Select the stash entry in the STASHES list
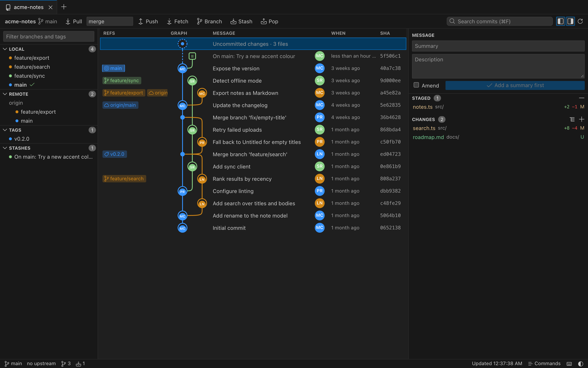 [49, 157]
